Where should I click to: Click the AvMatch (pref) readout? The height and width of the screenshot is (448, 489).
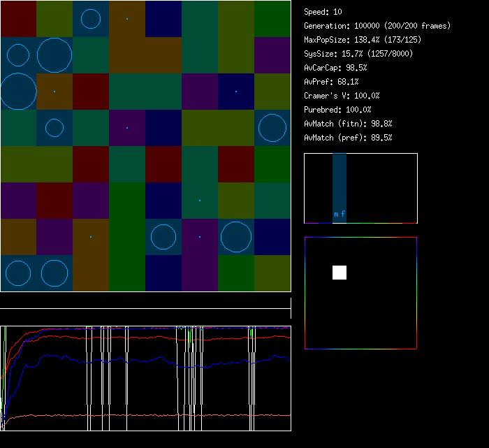tap(349, 138)
